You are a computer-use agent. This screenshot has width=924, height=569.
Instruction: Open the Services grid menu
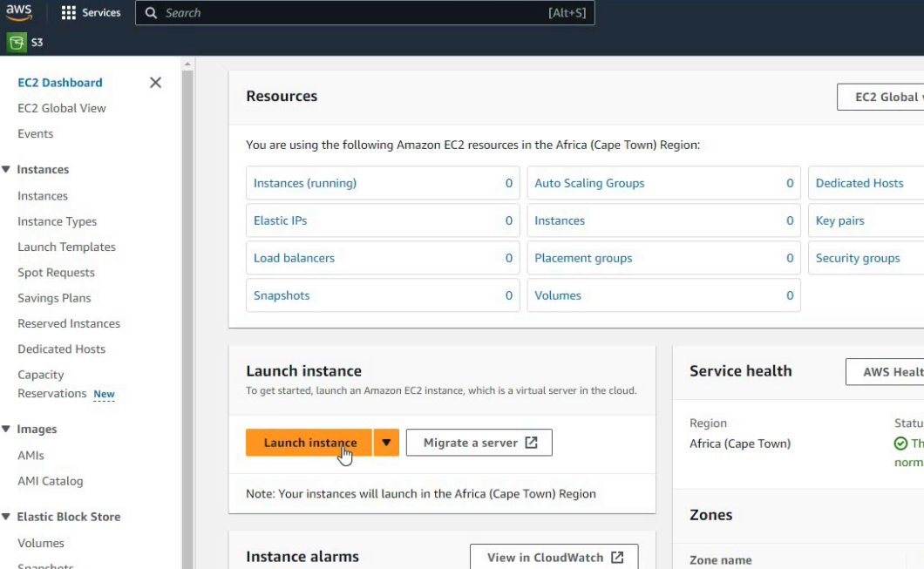(x=68, y=13)
